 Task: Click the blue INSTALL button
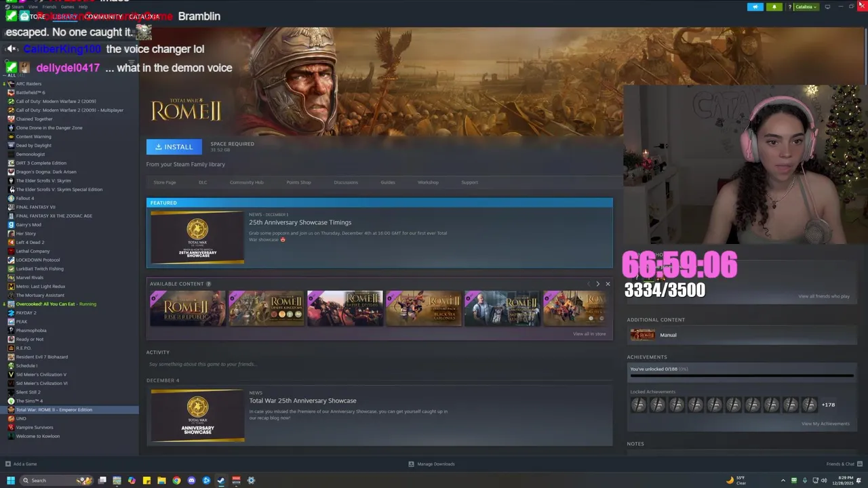coord(174,146)
